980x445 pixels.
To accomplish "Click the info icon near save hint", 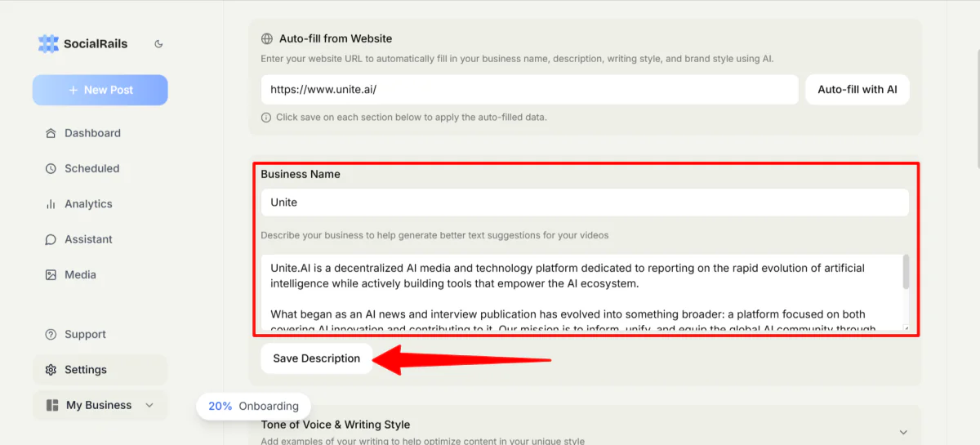I will (266, 117).
